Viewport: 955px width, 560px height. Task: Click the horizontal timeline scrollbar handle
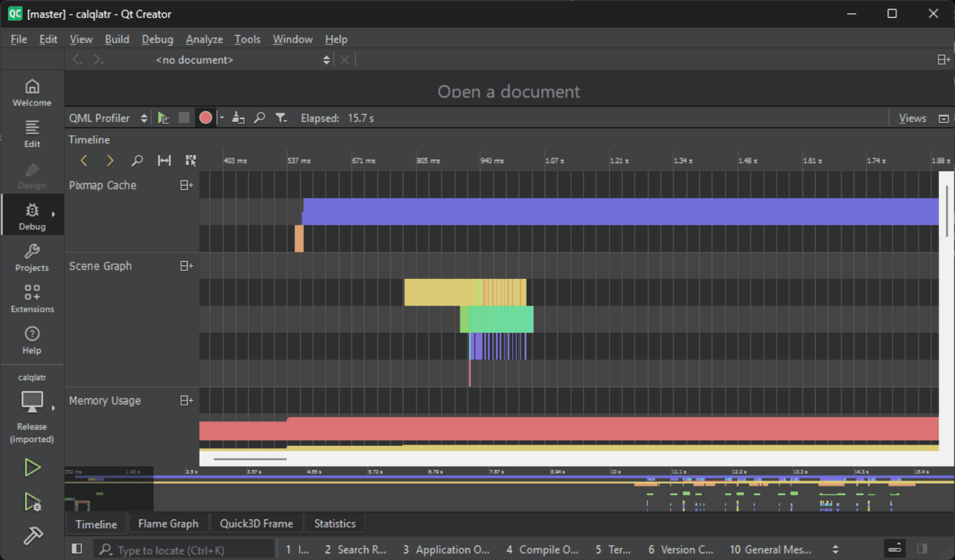point(250,459)
